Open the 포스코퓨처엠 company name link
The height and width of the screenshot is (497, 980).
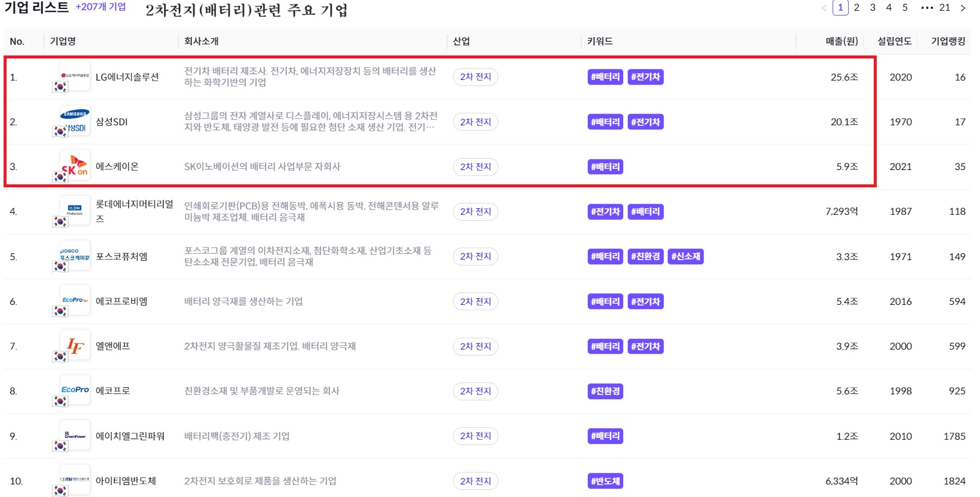point(122,257)
